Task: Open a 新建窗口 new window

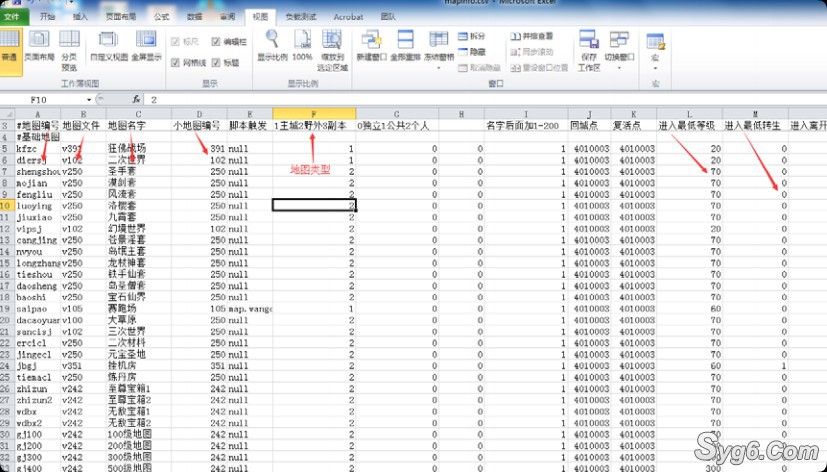Action: pos(372,46)
